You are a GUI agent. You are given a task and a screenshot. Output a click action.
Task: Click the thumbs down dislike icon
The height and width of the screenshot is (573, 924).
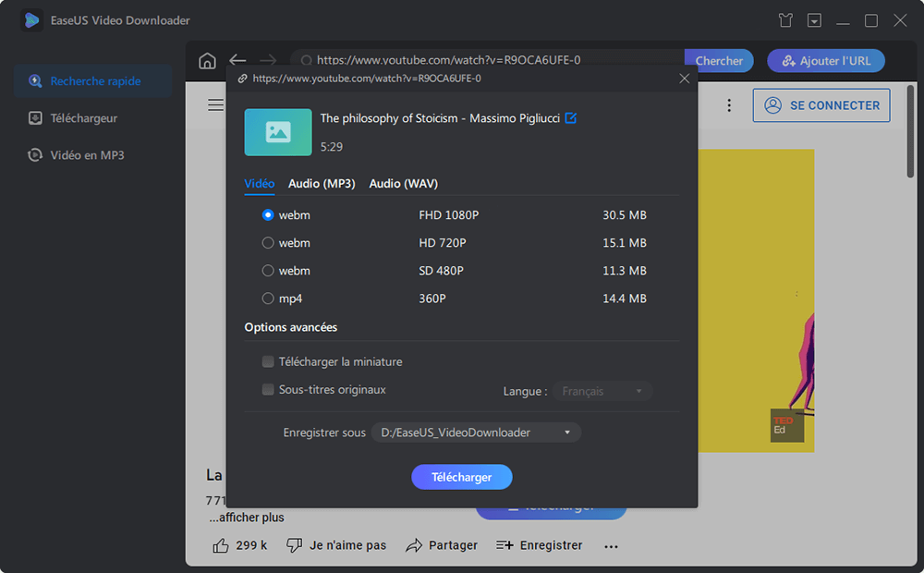pos(294,545)
